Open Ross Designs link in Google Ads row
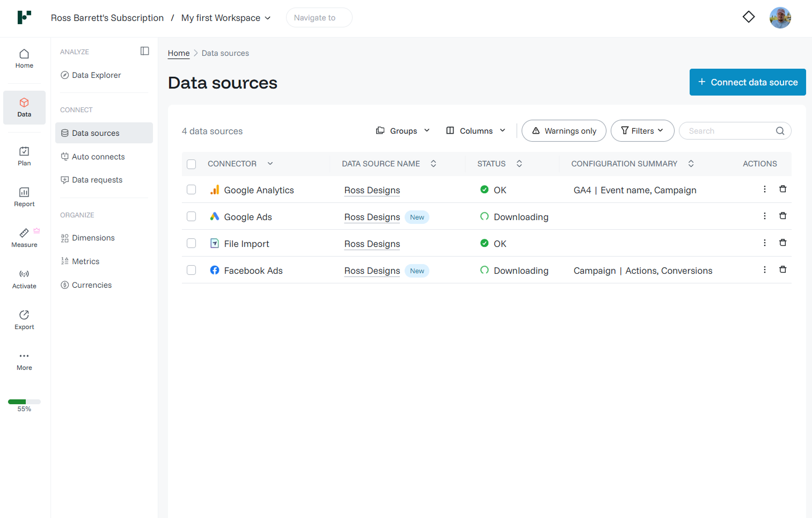Image resolution: width=812 pixels, height=518 pixels. pyautogui.click(x=372, y=217)
